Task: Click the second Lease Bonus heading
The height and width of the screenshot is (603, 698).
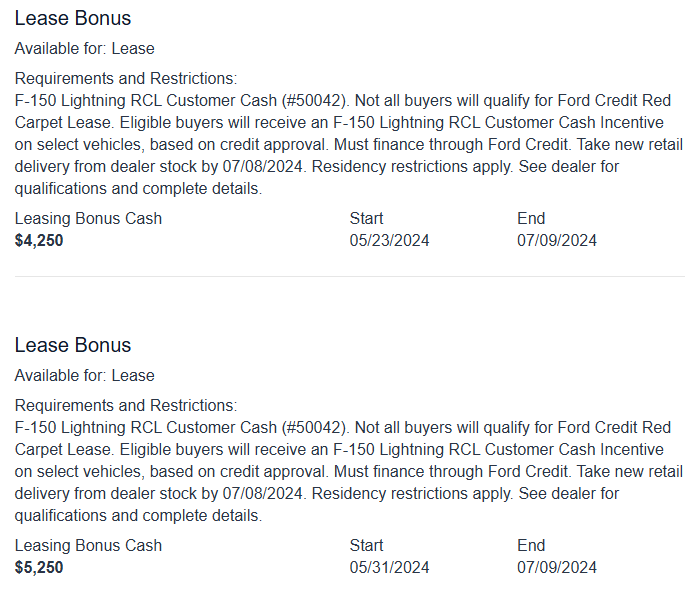Action: pyautogui.click(x=73, y=346)
